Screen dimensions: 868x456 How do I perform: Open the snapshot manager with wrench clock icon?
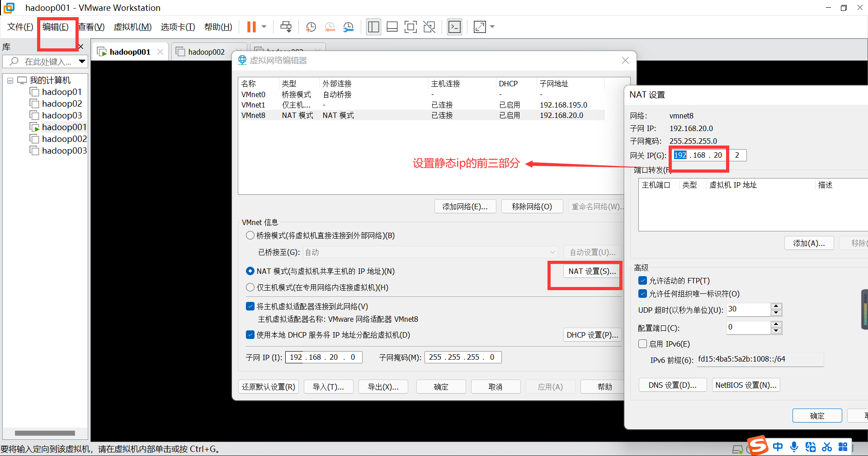[x=348, y=27]
